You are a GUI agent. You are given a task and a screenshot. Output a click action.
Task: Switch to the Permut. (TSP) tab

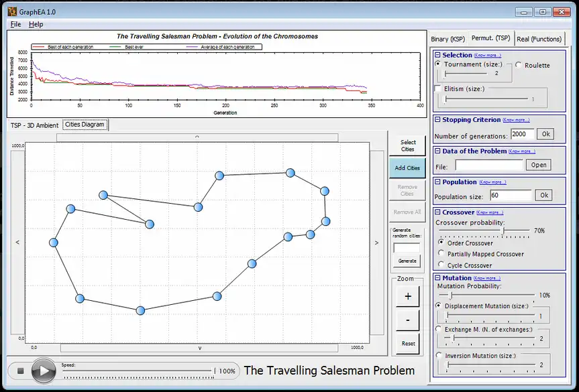[x=490, y=38]
